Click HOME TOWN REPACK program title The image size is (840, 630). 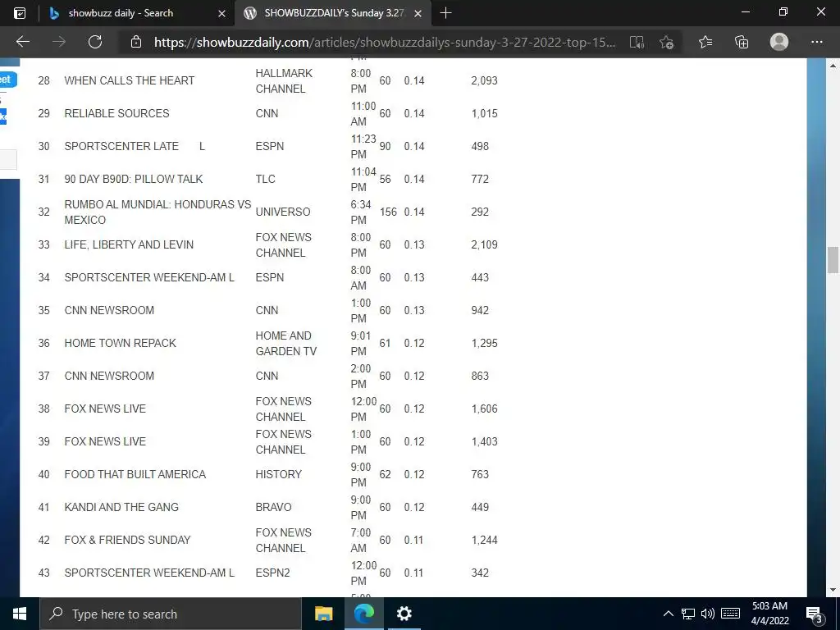120,343
